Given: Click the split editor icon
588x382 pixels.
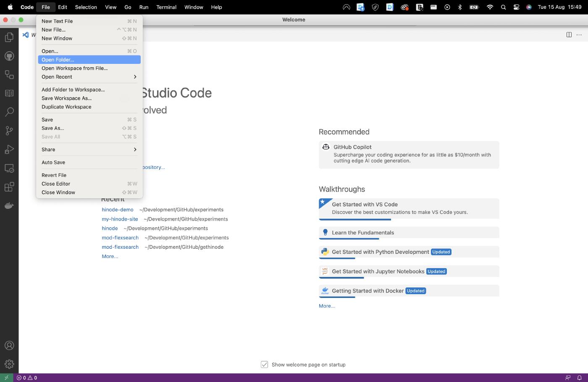Looking at the screenshot, I should [x=569, y=35].
